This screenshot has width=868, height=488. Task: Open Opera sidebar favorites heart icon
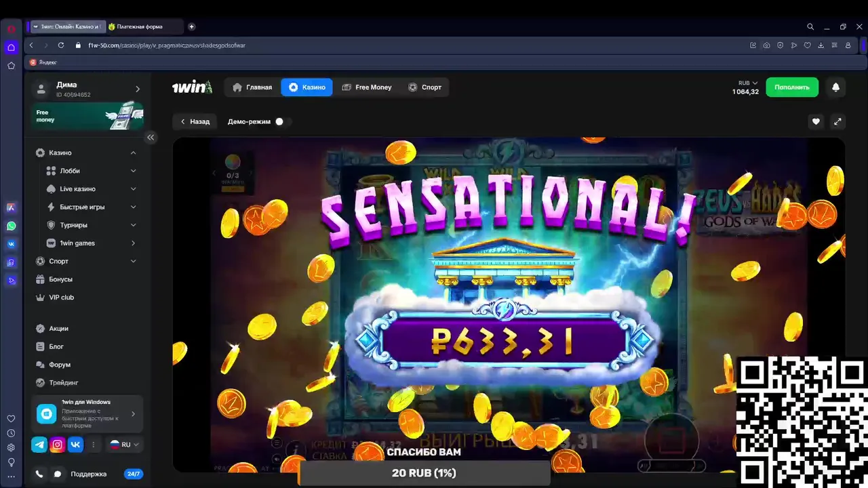pos(11,419)
